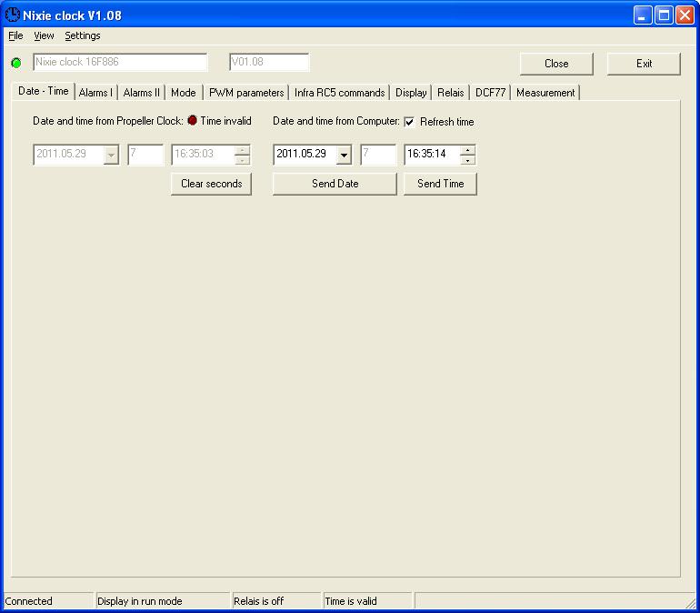700x613 pixels.
Task: Open the Mode tab
Action: pos(184,93)
